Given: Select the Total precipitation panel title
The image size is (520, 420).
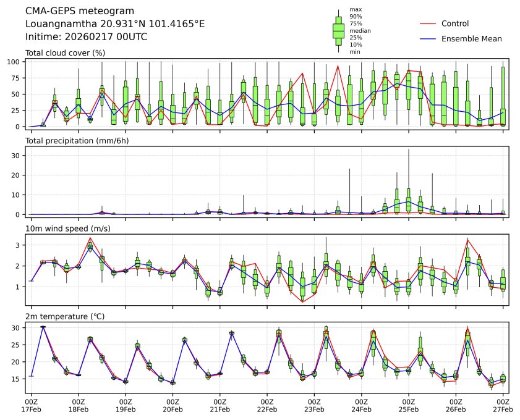Looking at the screenshot, I should click(73, 141).
